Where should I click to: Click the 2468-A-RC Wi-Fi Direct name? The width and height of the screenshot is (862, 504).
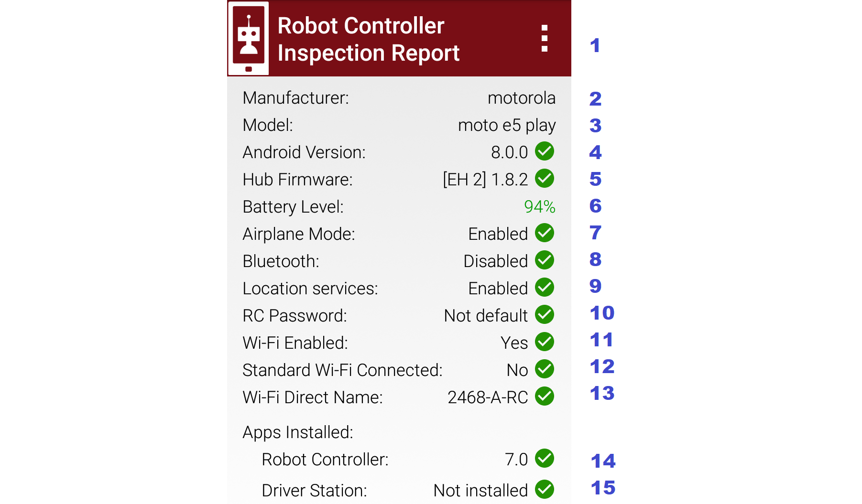click(488, 397)
